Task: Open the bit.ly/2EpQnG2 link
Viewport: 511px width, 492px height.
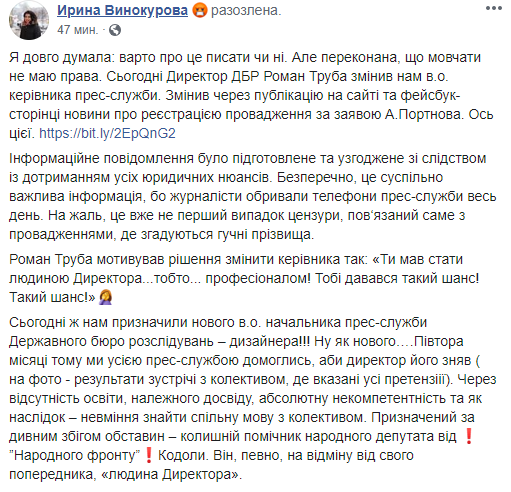Action: click(x=107, y=133)
